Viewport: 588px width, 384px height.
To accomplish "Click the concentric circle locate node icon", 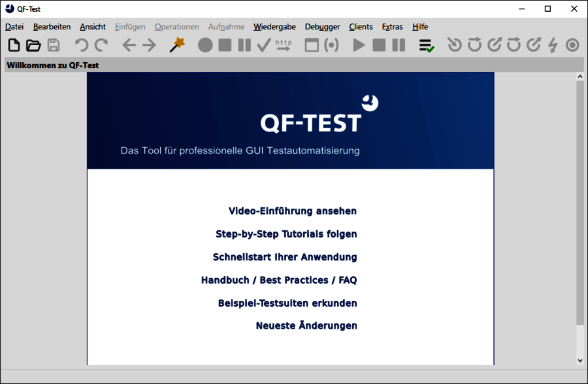I will [x=572, y=45].
